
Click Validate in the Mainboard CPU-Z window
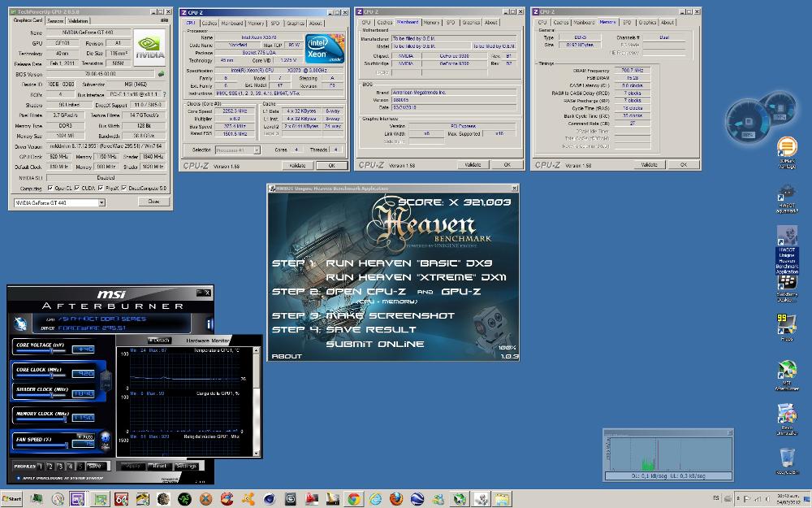pos(473,165)
